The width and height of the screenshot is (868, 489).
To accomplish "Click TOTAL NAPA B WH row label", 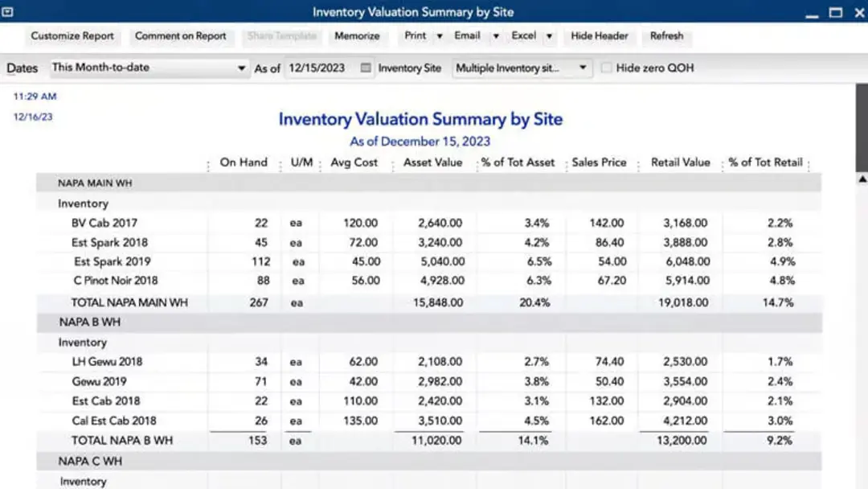I will click(122, 440).
